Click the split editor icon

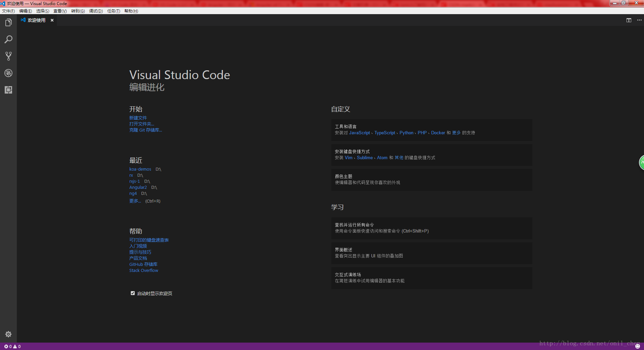[629, 20]
